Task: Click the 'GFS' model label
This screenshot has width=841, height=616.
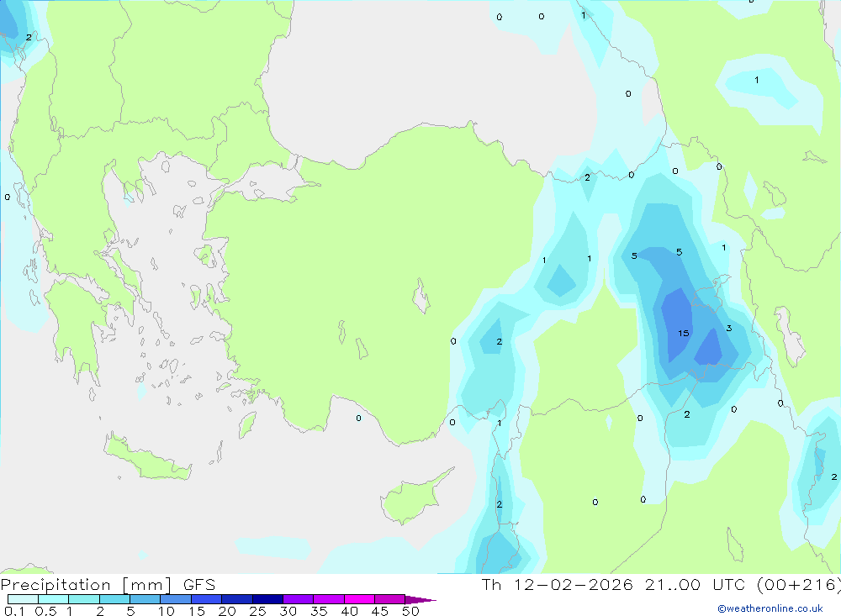Action: (199, 585)
